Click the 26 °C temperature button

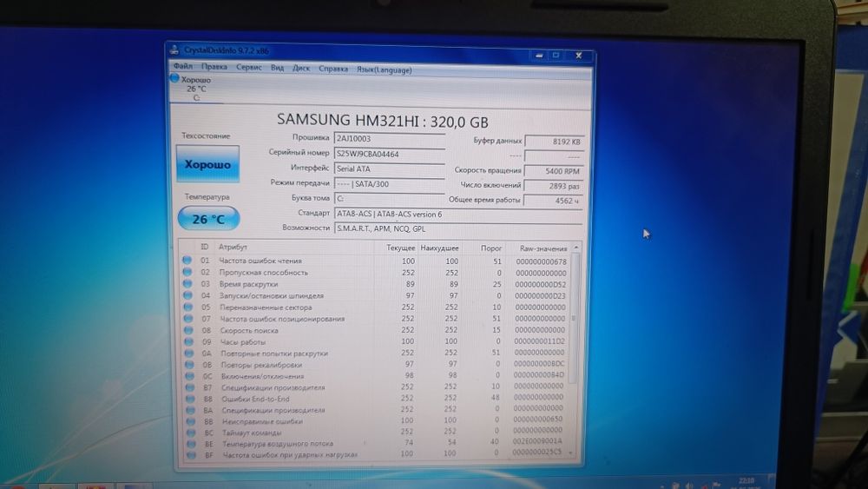(208, 220)
